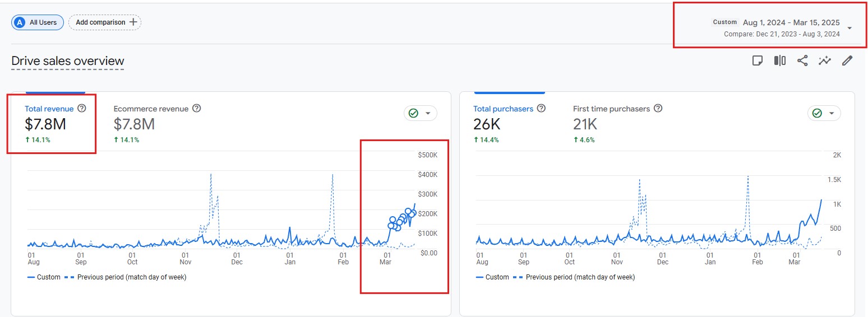Viewport: 868px width, 317px height.
Task: Click the Previous period legend in purchasers chart
Action: click(x=574, y=277)
